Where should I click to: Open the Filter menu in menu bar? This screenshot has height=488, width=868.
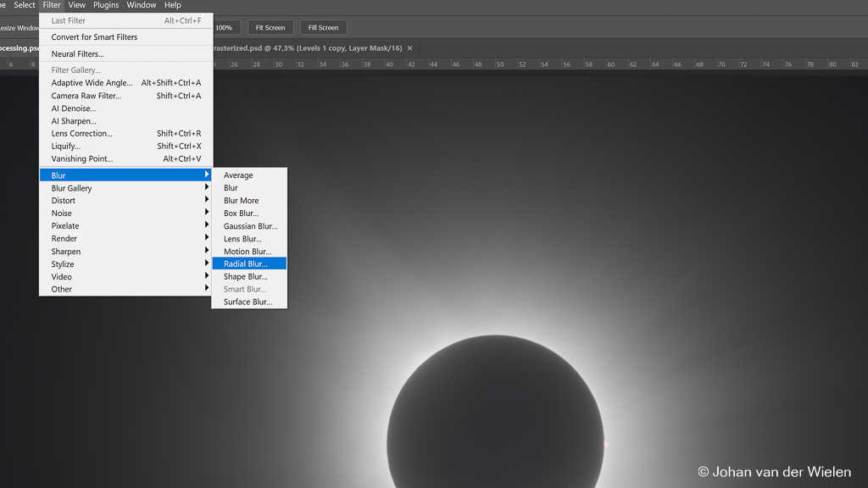click(x=52, y=5)
